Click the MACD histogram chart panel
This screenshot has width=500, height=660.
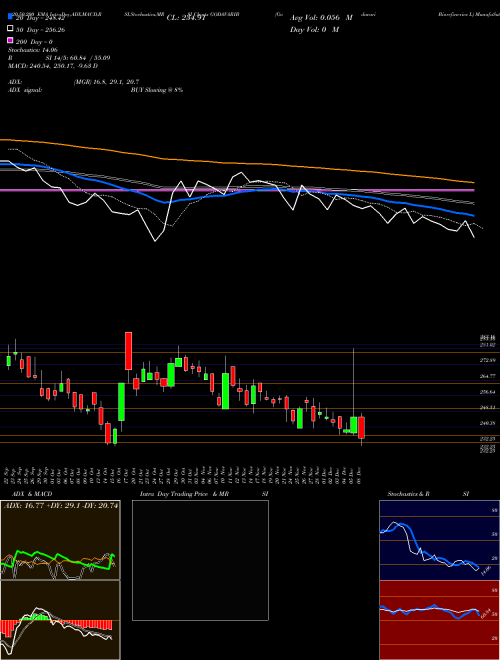click(x=60, y=620)
